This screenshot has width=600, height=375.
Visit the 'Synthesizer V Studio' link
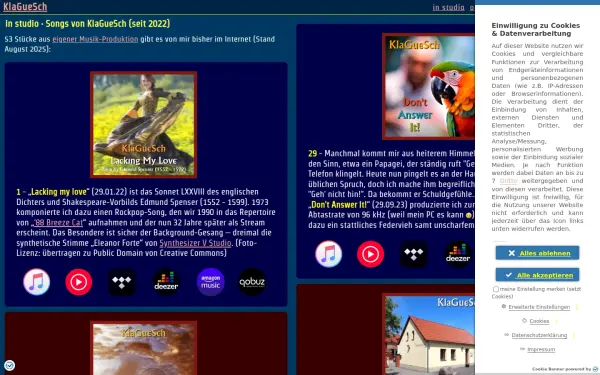tap(195, 243)
